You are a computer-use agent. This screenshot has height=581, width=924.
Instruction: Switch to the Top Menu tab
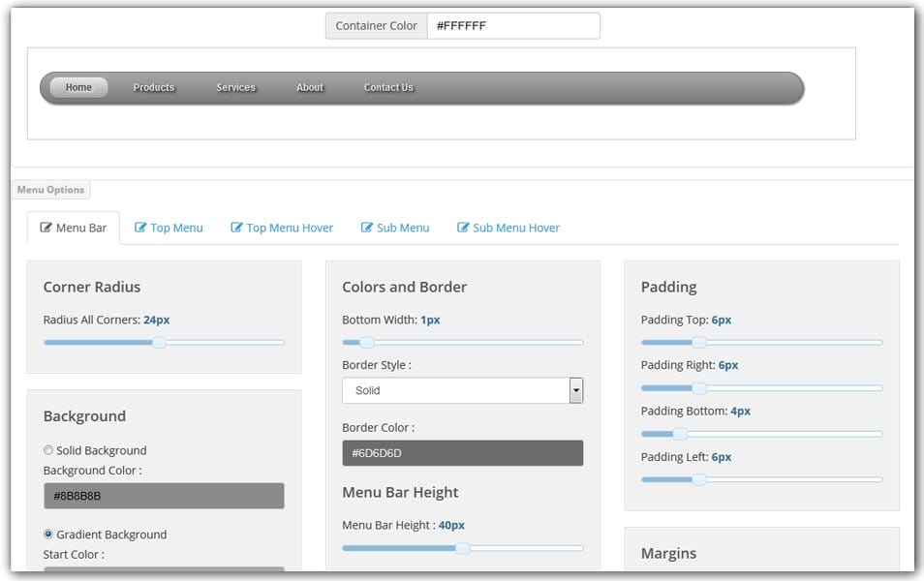(x=174, y=228)
